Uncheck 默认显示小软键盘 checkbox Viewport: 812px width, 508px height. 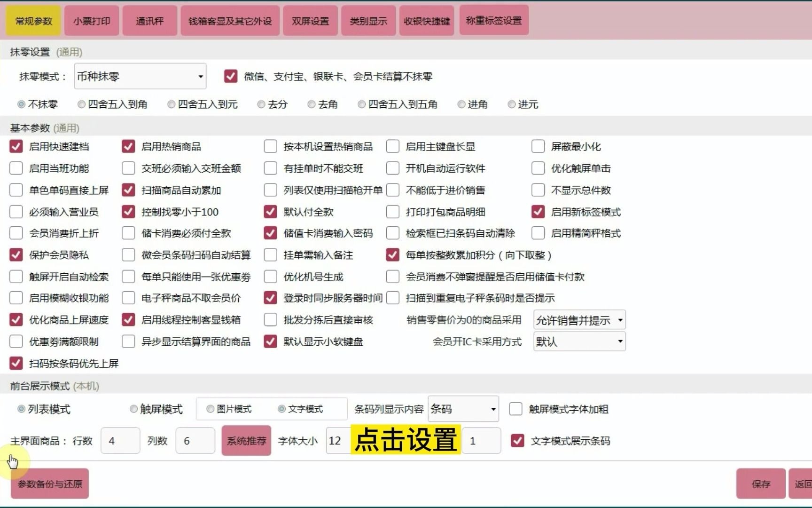pyautogui.click(x=270, y=341)
